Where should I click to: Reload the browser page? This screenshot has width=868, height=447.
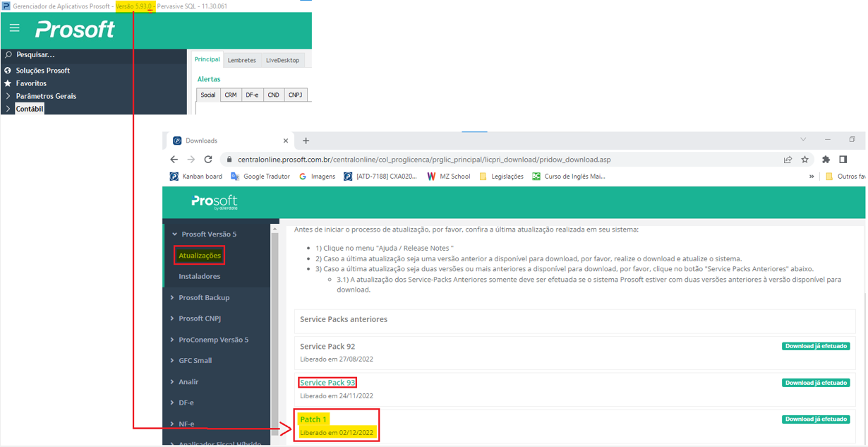[208, 160]
